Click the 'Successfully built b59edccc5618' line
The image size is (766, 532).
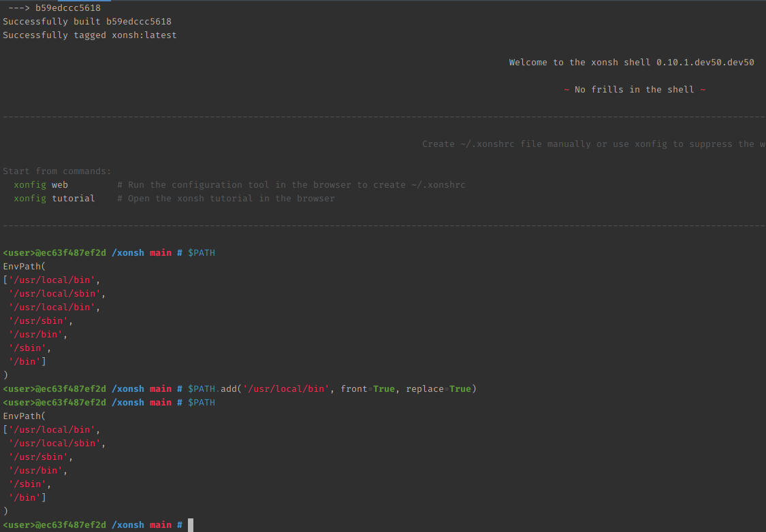pyautogui.click(x=87, y=22)
